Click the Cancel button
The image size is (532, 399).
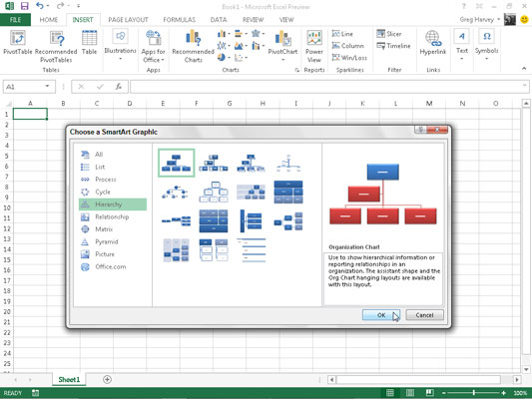(424, 315)
